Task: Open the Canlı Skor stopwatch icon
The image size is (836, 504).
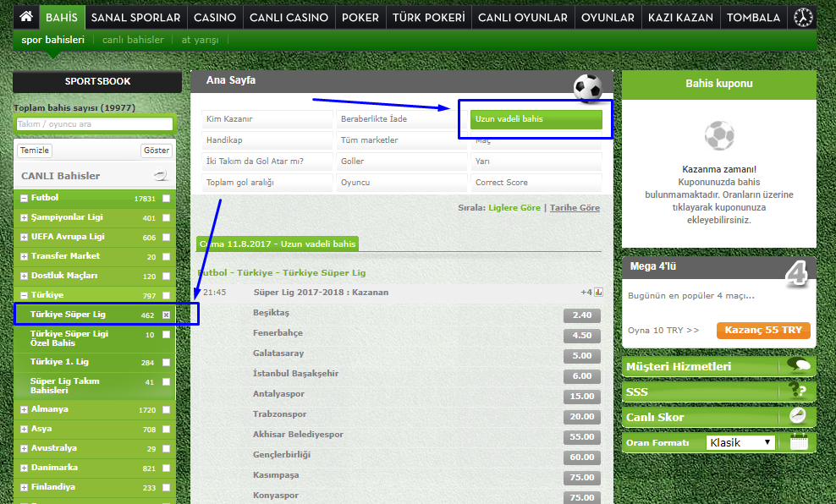Action: 798,416
